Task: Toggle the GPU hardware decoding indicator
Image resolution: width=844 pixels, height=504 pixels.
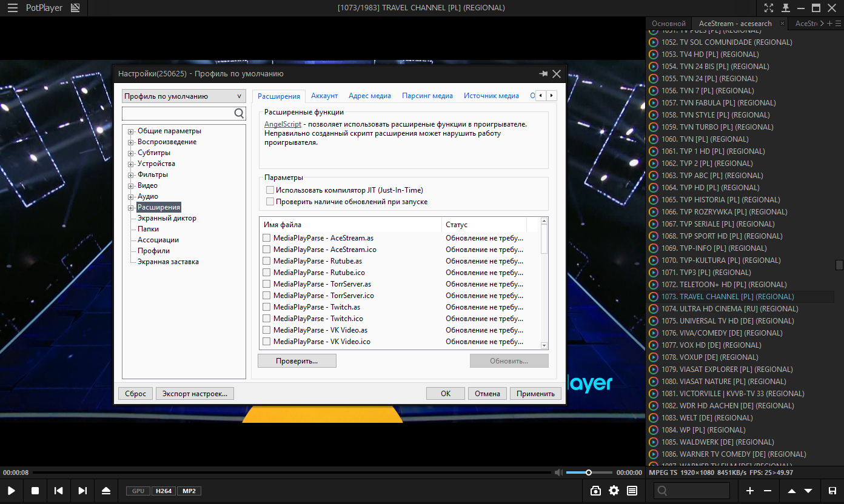Action: [x=138, y=491]
